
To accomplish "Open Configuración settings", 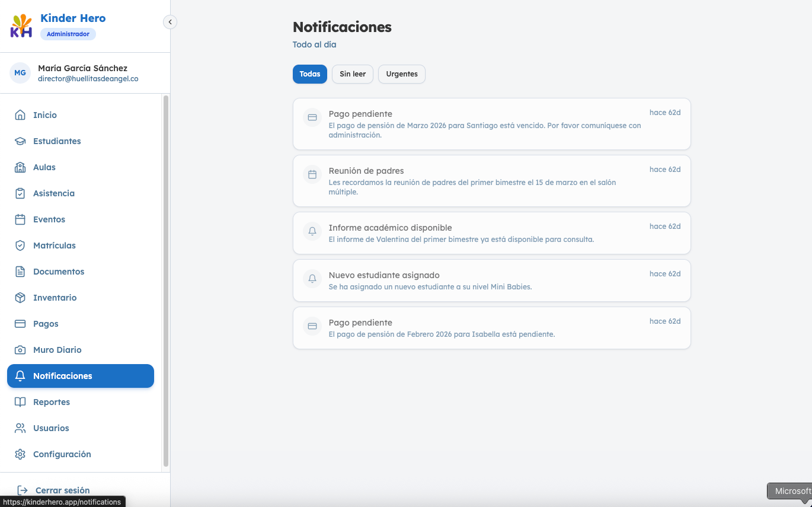I will pyautogui.click(x=81, y=454).
